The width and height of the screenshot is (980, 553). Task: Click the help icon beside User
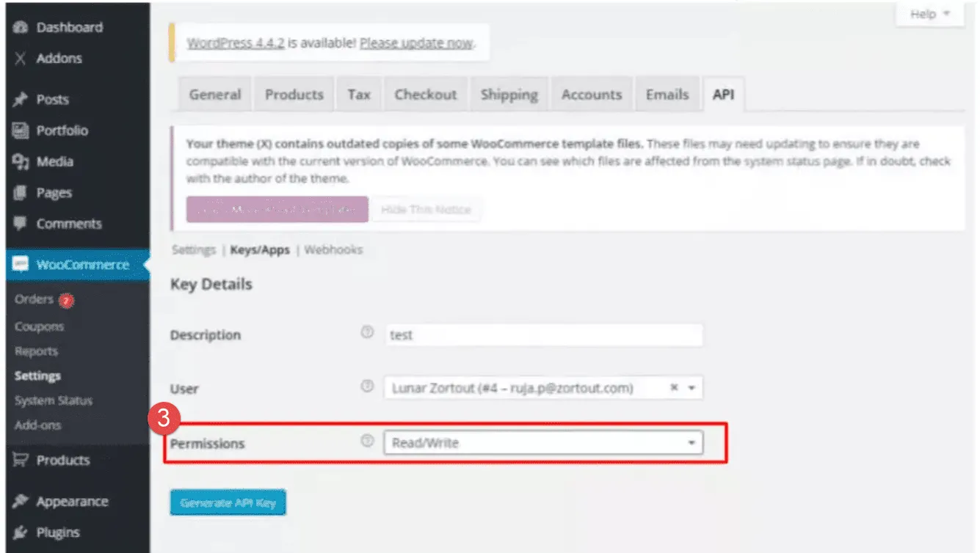(x=367, y=387)
